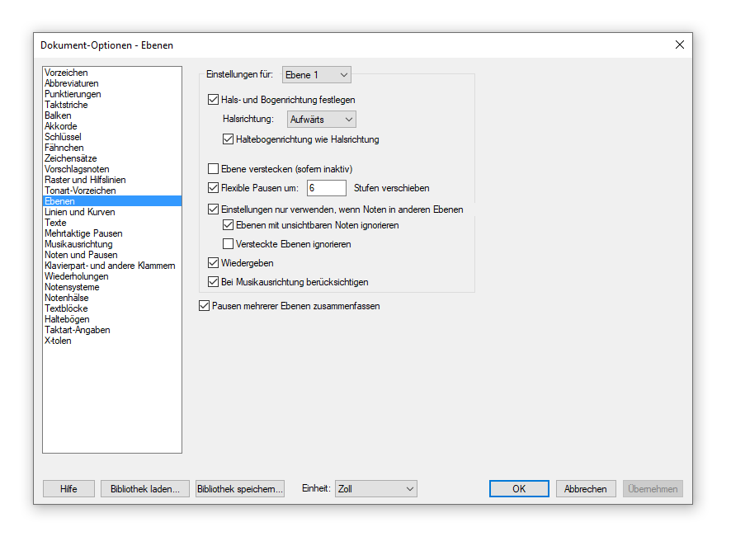This screenshot has width=731, height=560.
Task: Select 'Taktart-Angaben' in the list
Action: click(78, 330)
